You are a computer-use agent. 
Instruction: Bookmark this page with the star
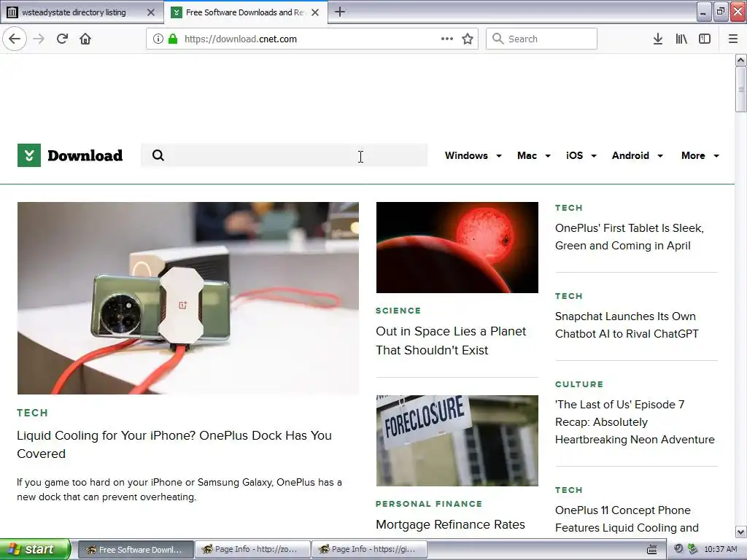(x=468, y=39)
